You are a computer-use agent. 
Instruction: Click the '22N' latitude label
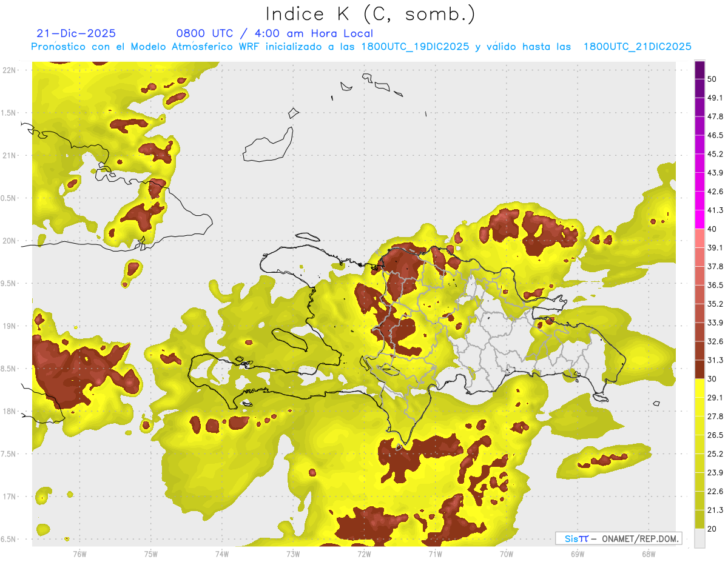tap(8, 70)
